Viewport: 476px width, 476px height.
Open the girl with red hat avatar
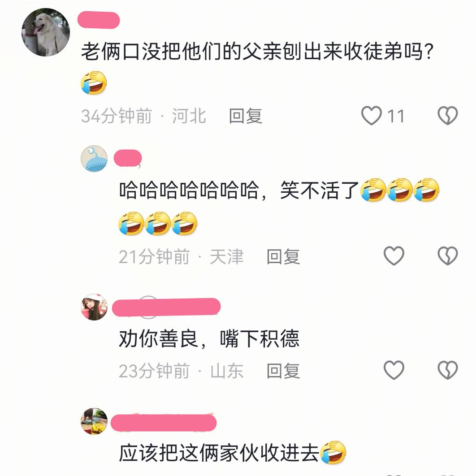(94, 307)
